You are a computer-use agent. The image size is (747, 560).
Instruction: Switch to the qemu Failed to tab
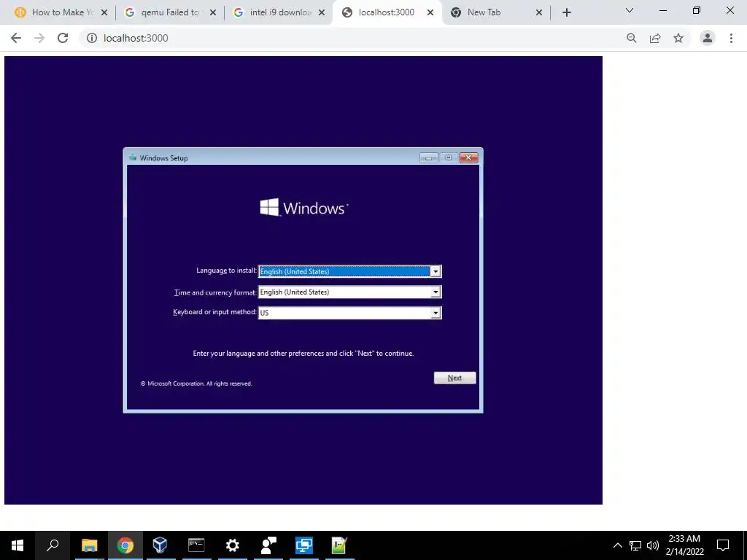(x=169, y=12)
